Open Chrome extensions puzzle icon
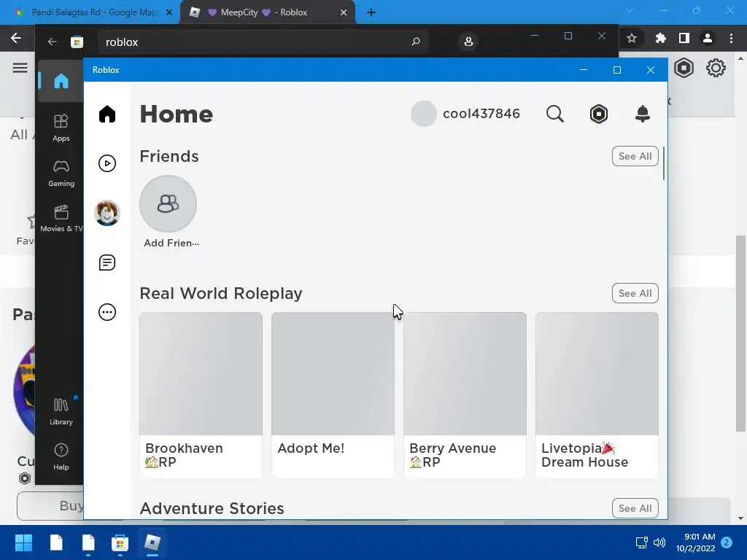Screen dimensions: 747x560 click(661, 38)
